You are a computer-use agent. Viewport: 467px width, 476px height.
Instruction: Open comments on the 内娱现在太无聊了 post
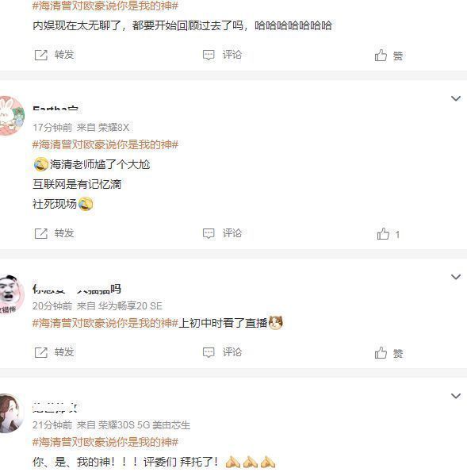tap(222, 55)
